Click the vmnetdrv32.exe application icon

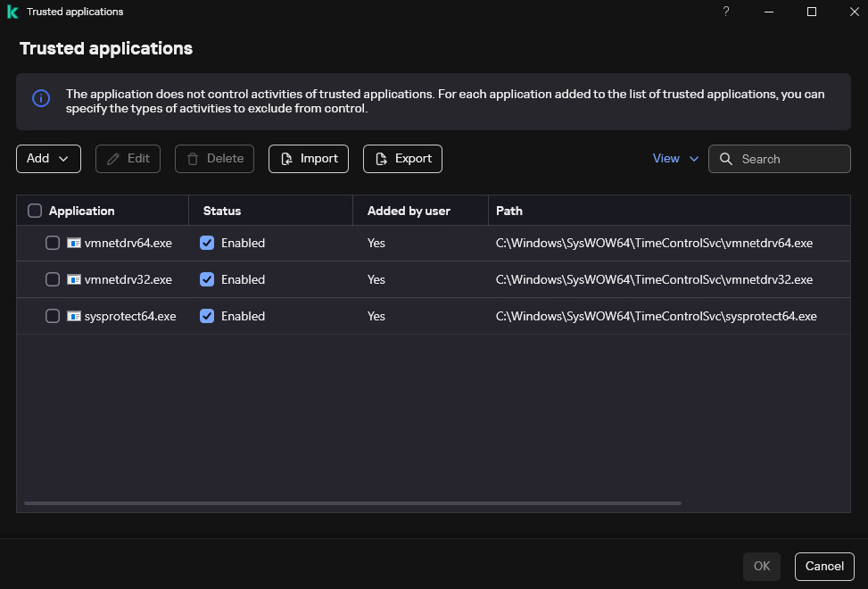pyautogui.click(x=74, y=279)
